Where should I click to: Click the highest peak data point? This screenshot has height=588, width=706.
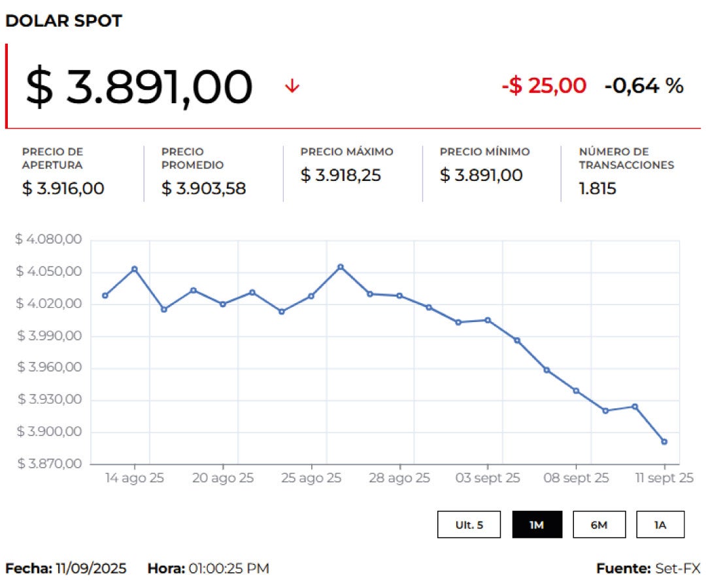coord(341,267)
